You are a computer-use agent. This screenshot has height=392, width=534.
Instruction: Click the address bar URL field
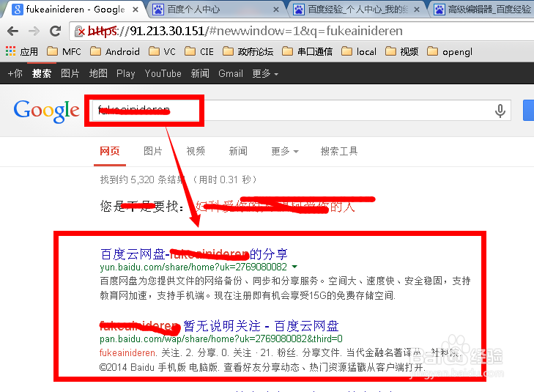[301, 31]
